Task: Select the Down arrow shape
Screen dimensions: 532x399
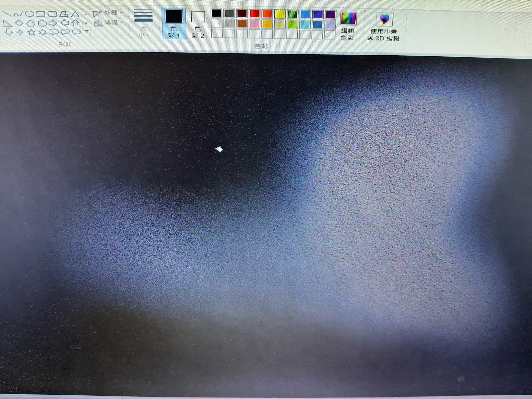Action: [9, 32]
